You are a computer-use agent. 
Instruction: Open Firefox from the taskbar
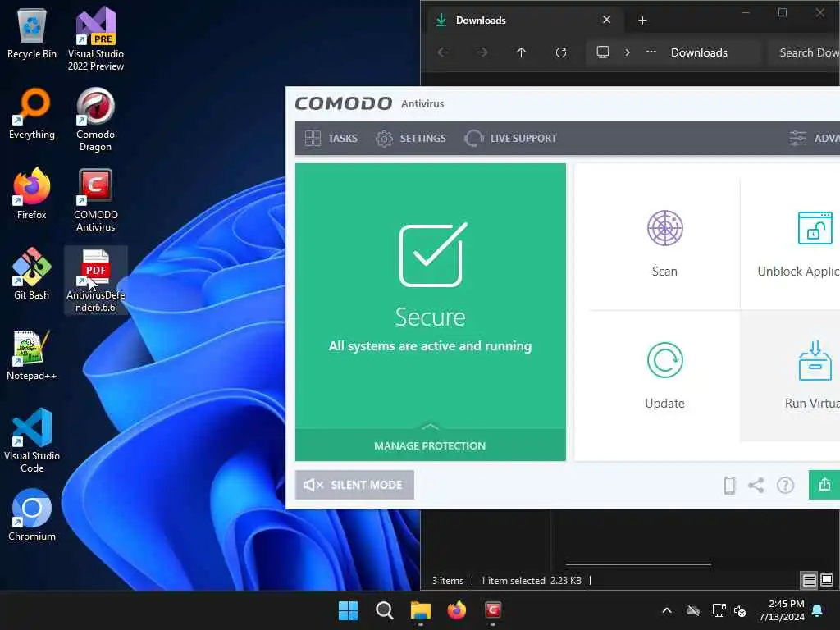pos(456,610)
